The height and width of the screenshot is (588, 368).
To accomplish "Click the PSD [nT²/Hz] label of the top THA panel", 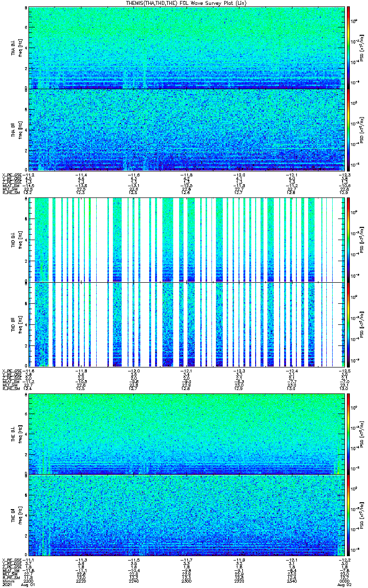I will (361, 48).
